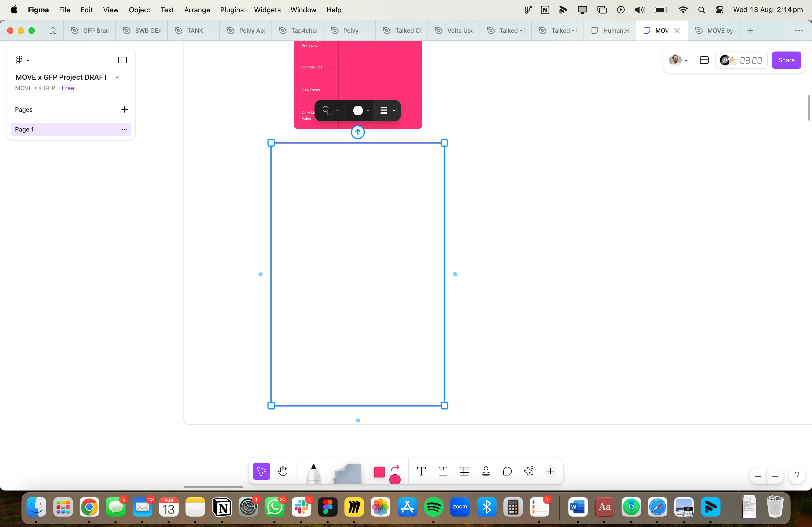Click the Free plan badge
This screenshot has width=812, height=527.
[x=68, y=88]
